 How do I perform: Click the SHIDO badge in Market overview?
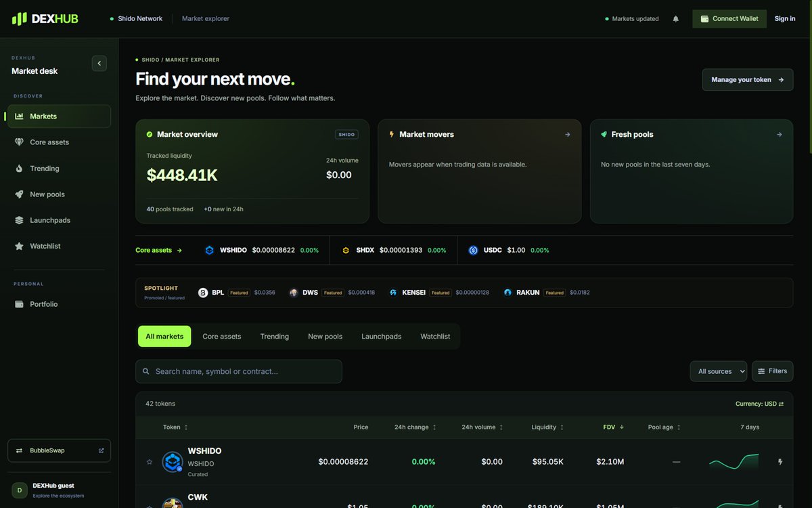click(346, 135)
